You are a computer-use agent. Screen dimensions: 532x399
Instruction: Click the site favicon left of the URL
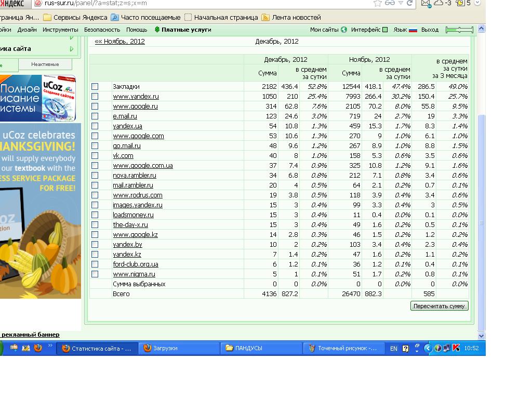click(x=38, y=3)
